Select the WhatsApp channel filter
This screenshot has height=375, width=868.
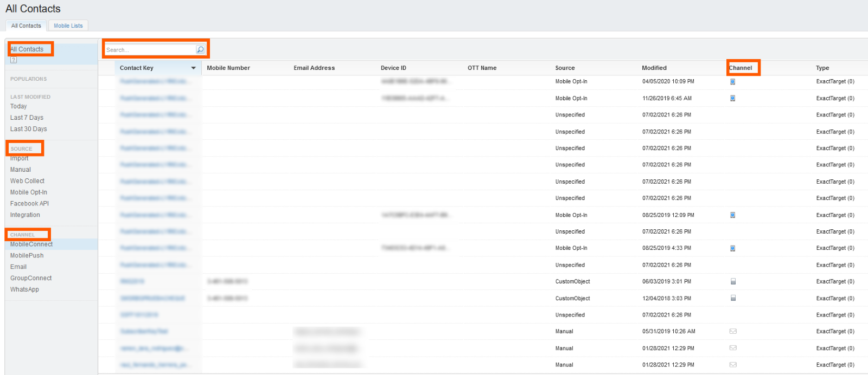click(24, 290)
